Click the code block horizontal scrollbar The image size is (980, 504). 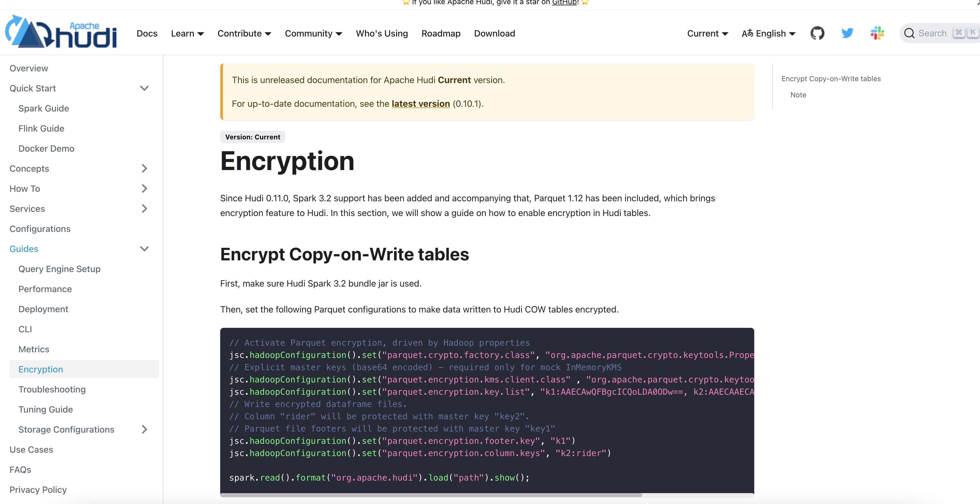tap(431, 495)
